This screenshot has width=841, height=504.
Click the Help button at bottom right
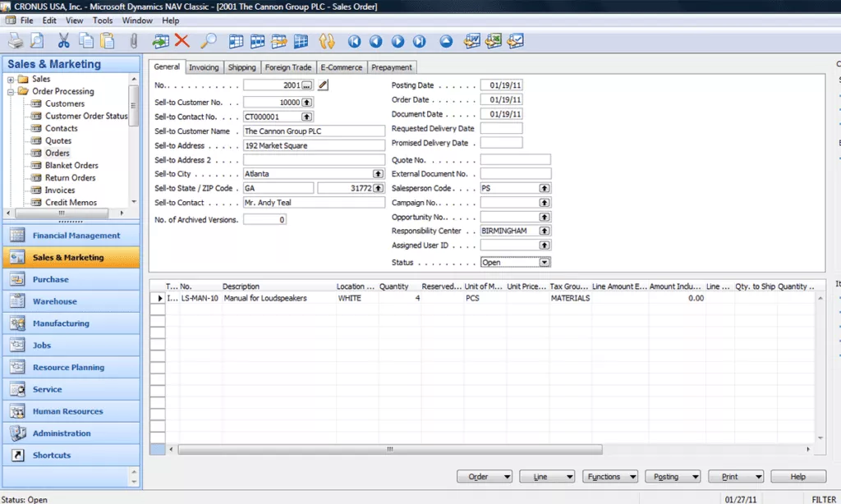798,477
